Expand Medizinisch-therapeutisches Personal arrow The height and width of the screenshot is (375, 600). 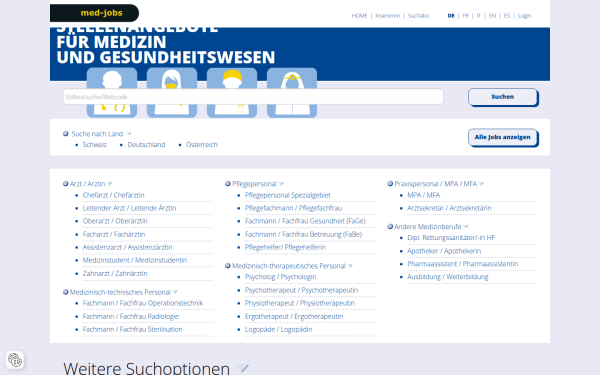coord(350,266)
